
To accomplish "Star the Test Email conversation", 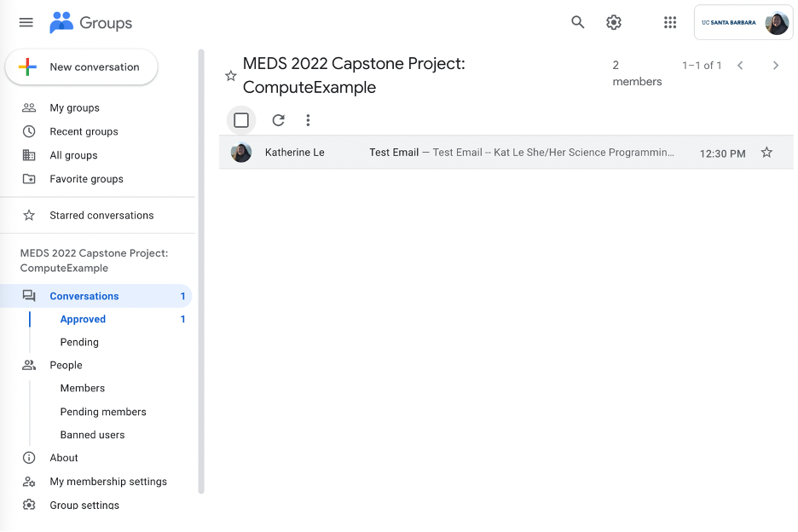I will coord(766,153).
